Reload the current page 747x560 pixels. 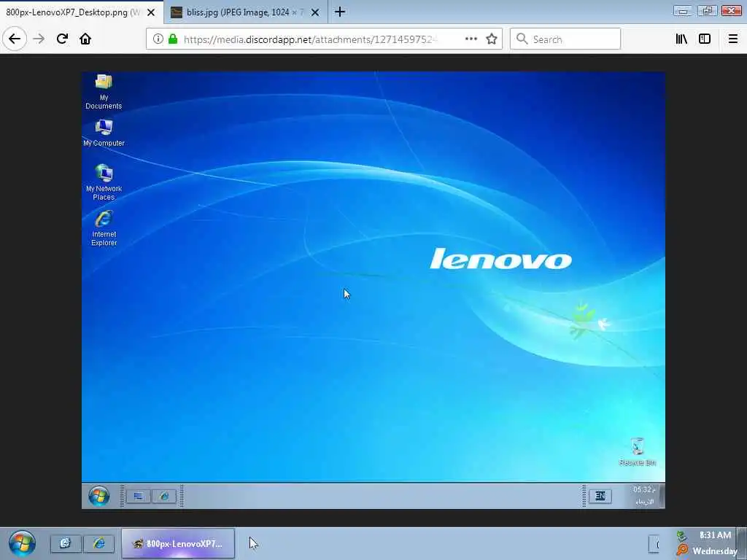[x=62, y=39]
